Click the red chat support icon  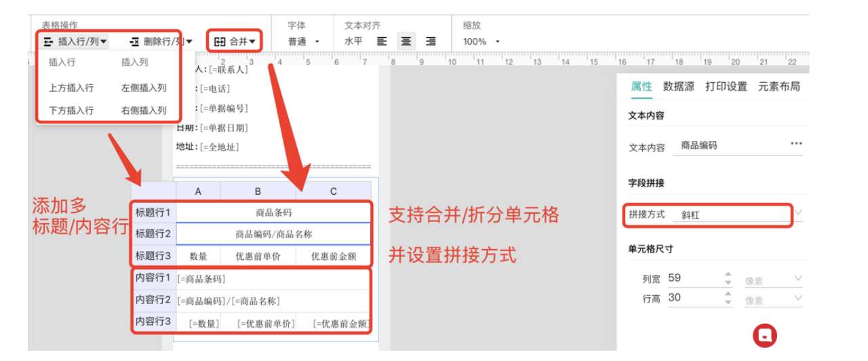[x=765, y=335]
